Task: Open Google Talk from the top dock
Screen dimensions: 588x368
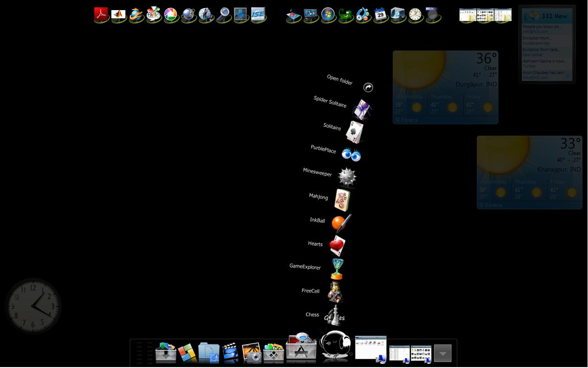Action: point(154,15)
